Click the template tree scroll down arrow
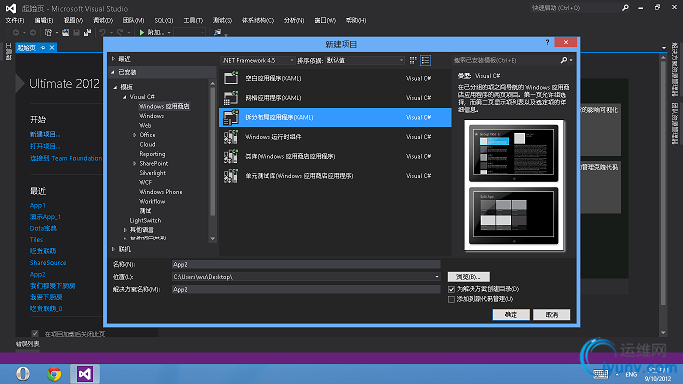 coord(213,239)
